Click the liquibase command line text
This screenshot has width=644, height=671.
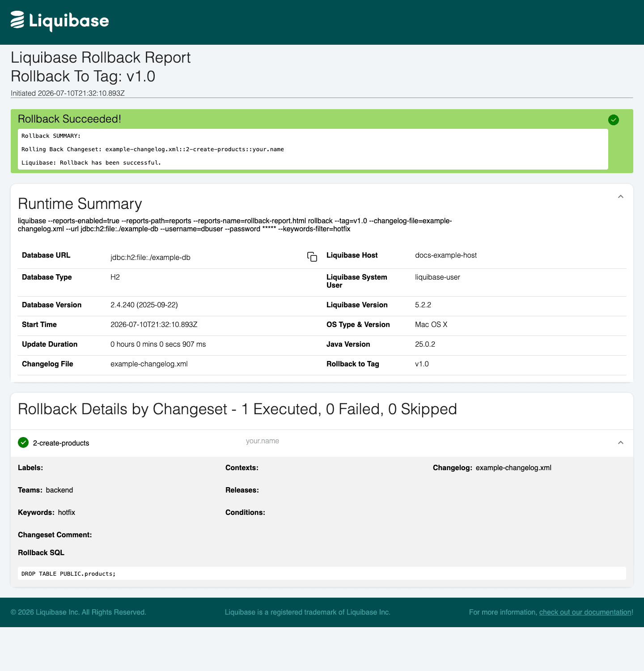(x=235, y=225)
